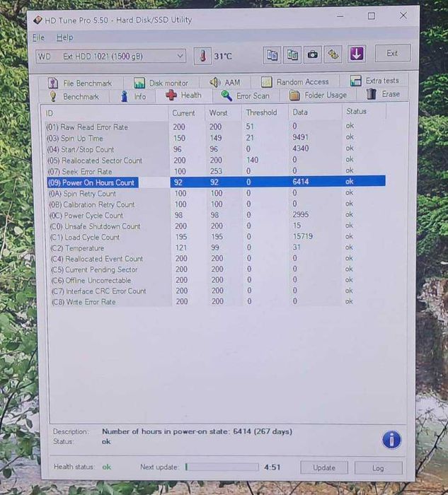Click the ID column header
This screenshot has height=495, width=448.
point(105,113)
